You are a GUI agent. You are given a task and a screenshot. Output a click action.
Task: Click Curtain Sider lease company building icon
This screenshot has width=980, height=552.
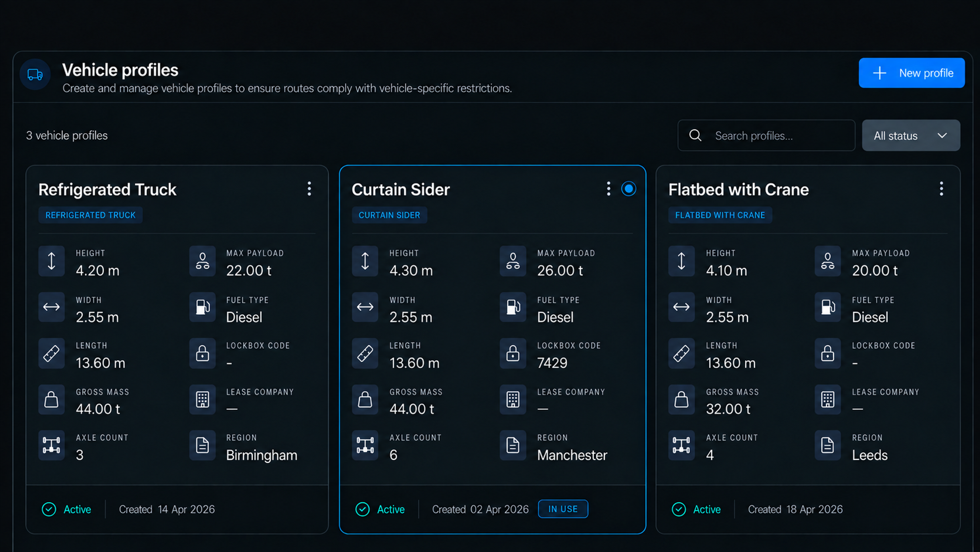coord(513,400)
